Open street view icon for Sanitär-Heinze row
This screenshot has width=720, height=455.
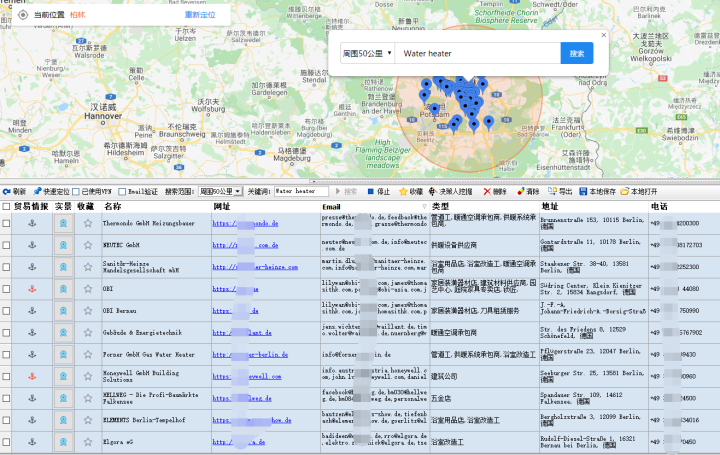click(x=63, y=267)
